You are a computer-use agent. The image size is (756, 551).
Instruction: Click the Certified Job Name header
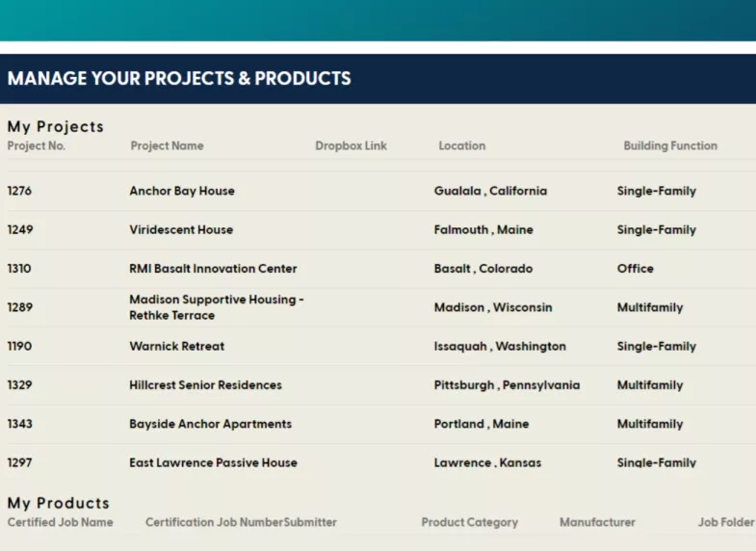point(60,522)
